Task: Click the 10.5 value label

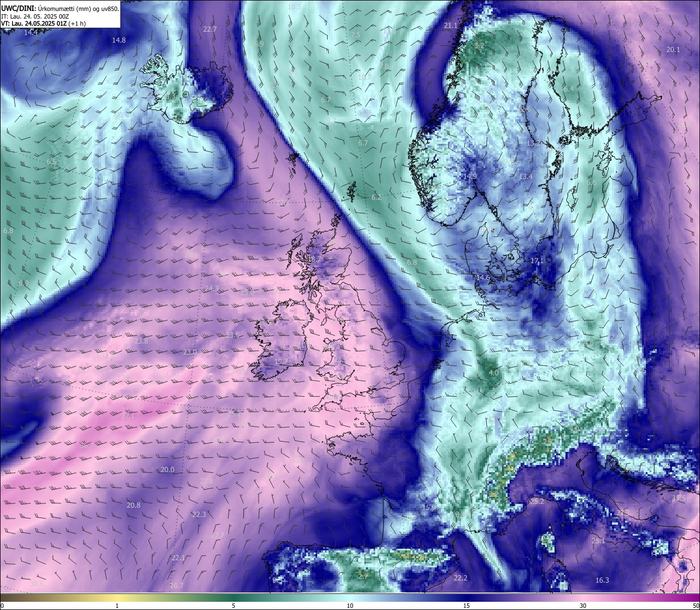Action: point(294,7)
